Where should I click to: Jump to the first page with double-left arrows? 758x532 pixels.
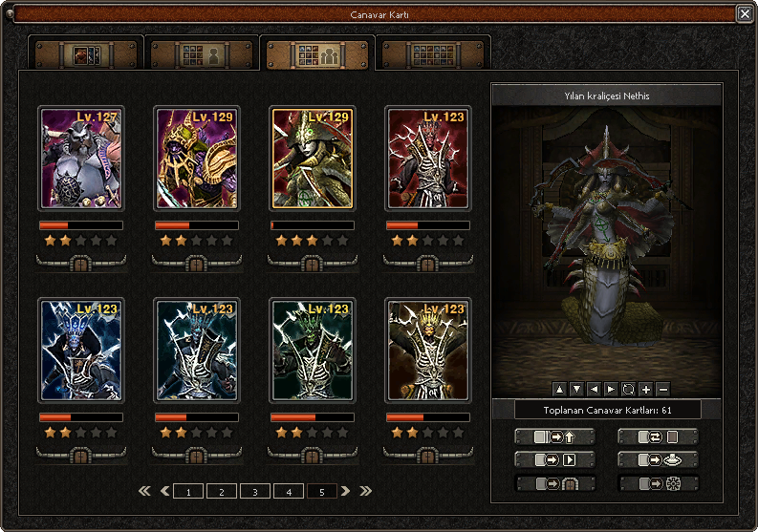(x=144, y=492)
